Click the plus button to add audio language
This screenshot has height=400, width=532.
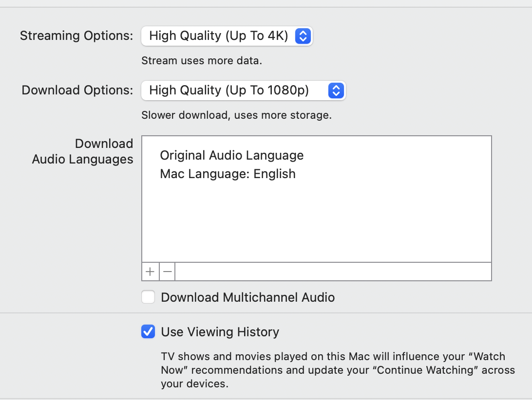coord(151,272)
